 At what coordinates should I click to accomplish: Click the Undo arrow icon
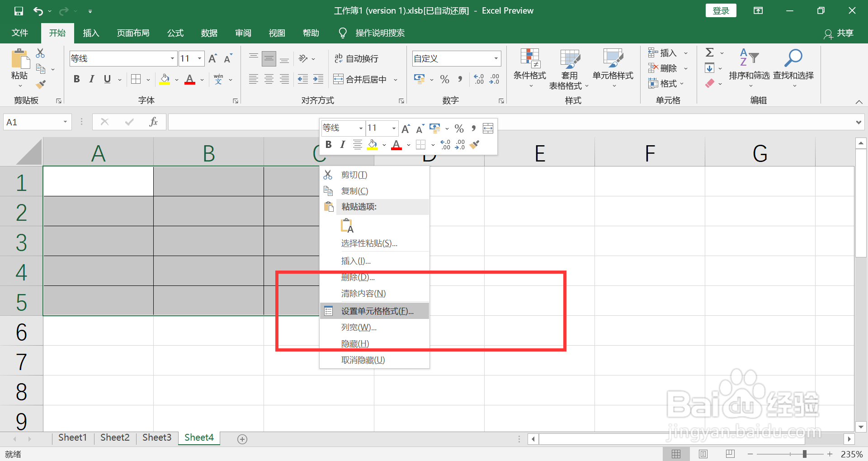(38, 11)
